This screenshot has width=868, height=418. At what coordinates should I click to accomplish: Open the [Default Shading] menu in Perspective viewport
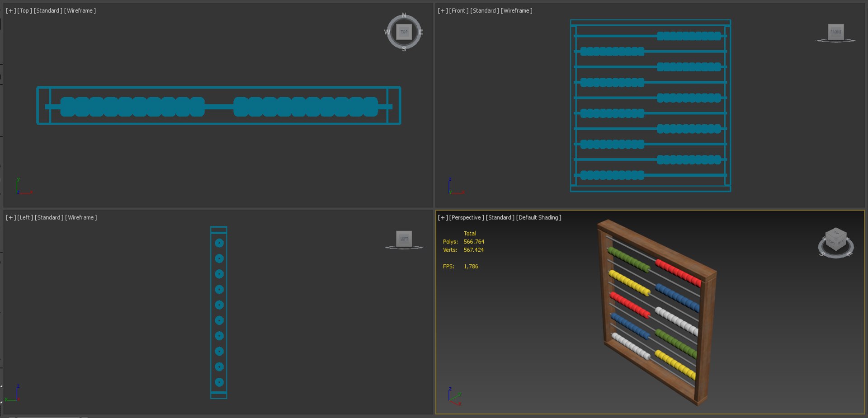pyautogui.click(x=539, y=217)
